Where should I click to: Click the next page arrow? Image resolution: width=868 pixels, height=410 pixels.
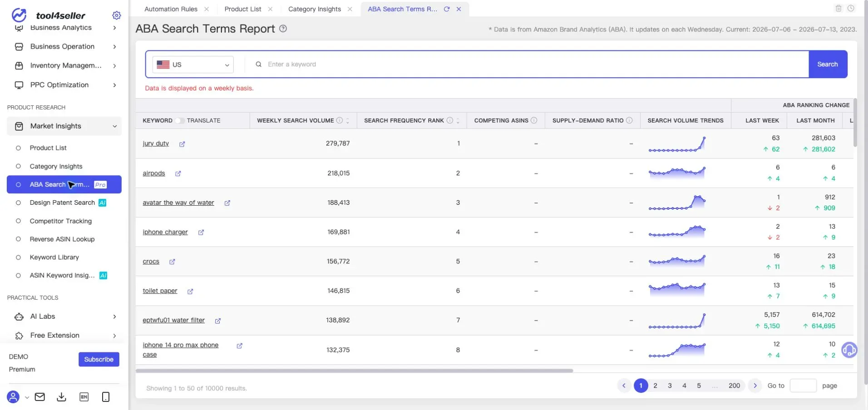755,385
